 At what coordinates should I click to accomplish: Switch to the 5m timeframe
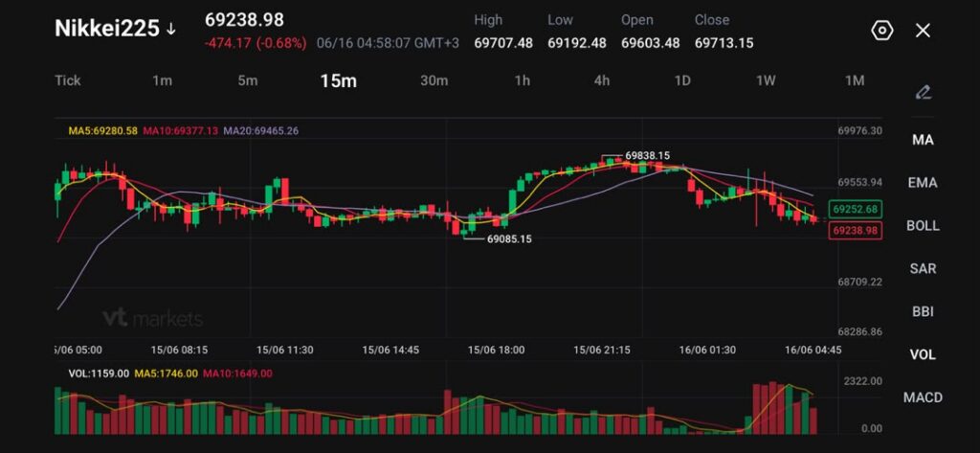(248, 80)
